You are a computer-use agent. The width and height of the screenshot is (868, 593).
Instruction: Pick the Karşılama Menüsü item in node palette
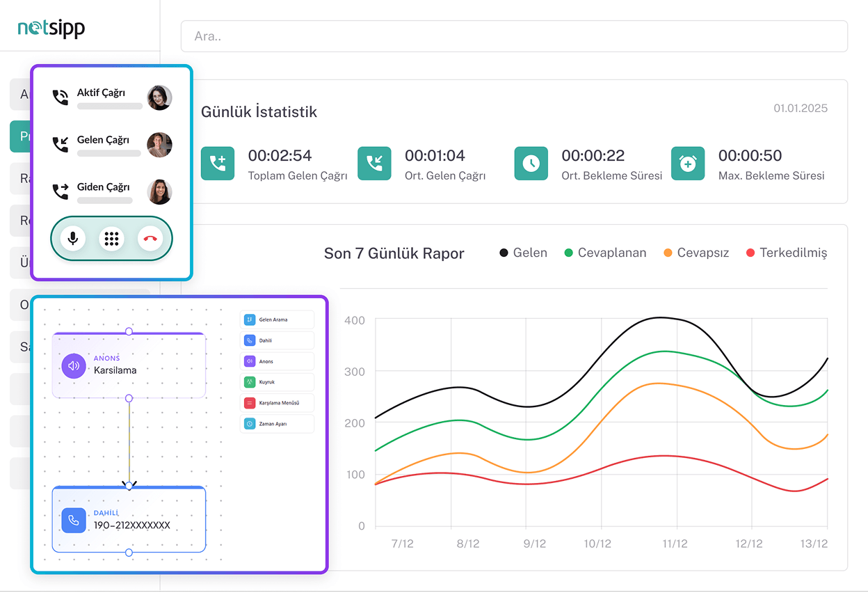pyautogui.click(x=277, y=402)
